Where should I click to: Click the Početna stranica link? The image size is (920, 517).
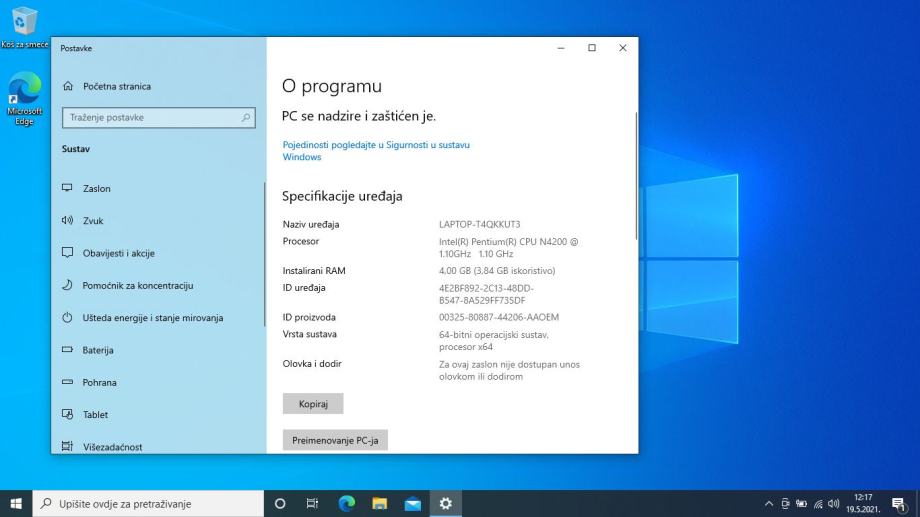pos(117,86)
